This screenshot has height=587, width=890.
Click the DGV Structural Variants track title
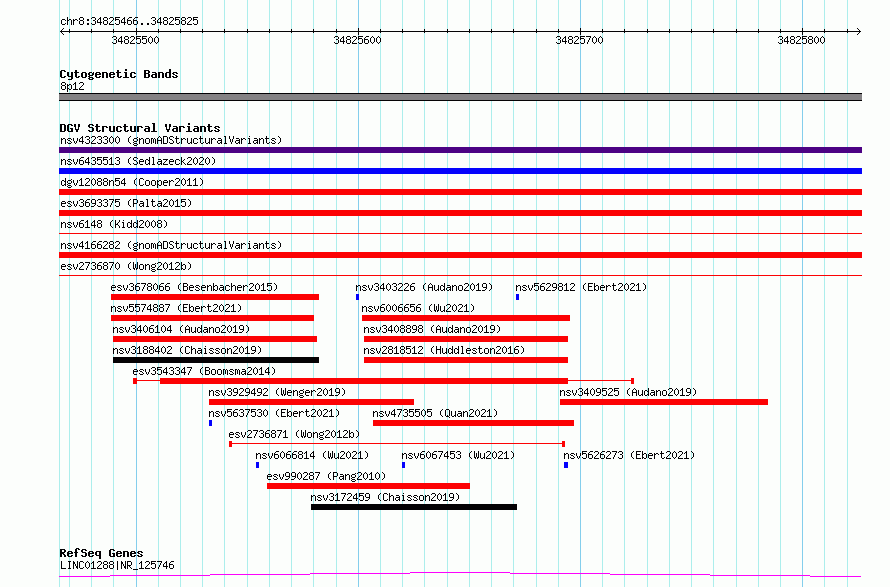(140, 128)
